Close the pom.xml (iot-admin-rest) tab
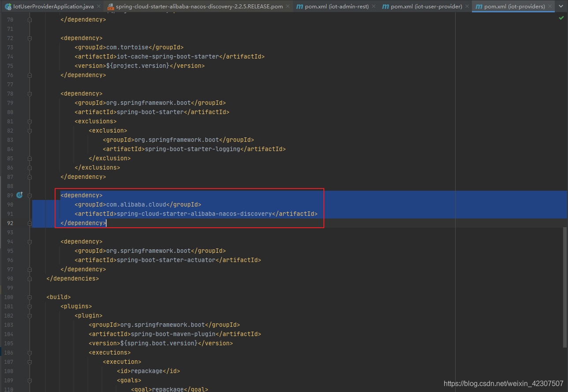The height and width of the screenshot is (392, 568). pyautogui.click(x=374, y=7)
